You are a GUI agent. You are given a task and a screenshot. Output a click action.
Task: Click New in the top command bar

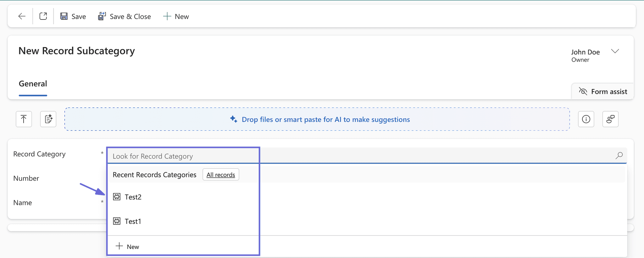coord(176,16)
